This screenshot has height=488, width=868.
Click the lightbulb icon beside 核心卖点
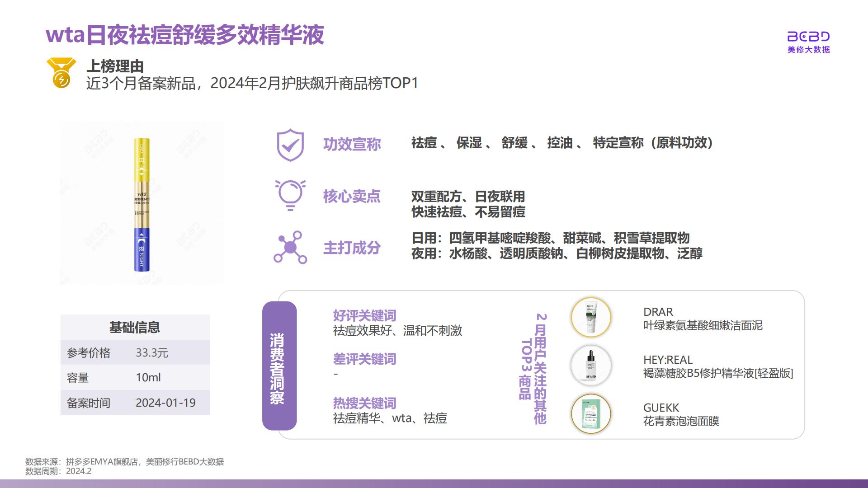(x=290, y=195)
